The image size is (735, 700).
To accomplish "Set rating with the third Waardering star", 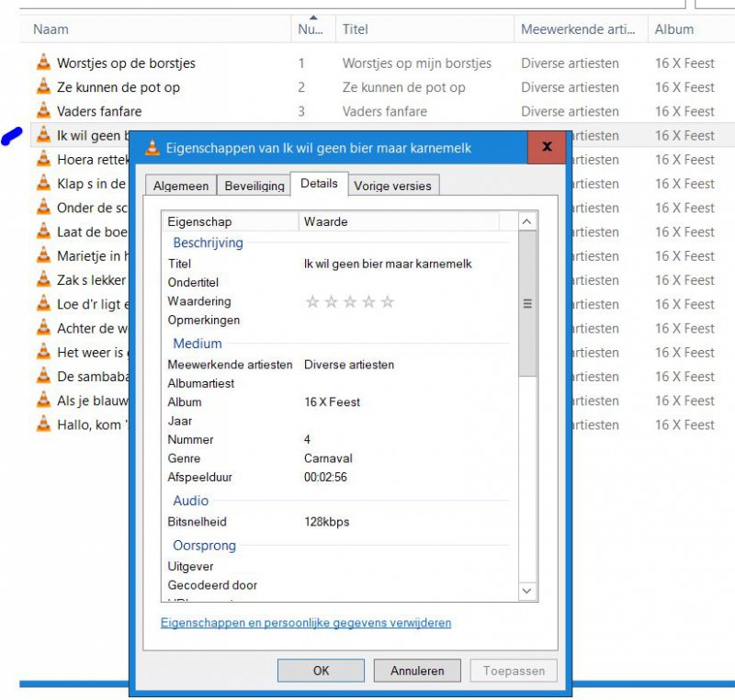I will pyautogui.click(x=350, y=302).
